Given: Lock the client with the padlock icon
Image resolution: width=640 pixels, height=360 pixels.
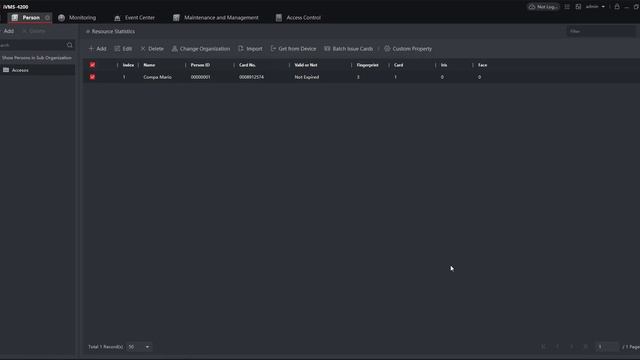Looking at the screenshot, I should point(617,7).
